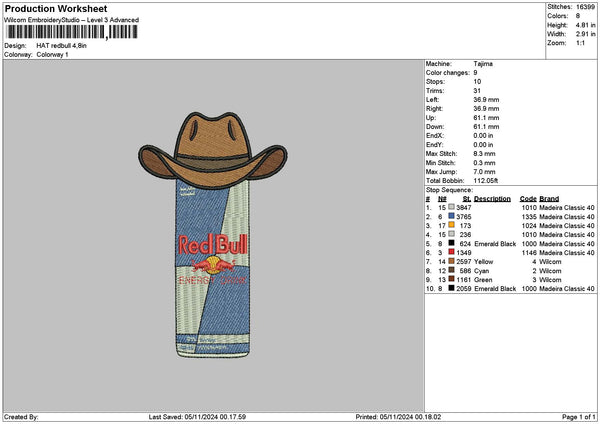The width and height of the screenshot is (600, 424).
Task: Click code 1146 in stop row 6
Action: tap(529, 253)
